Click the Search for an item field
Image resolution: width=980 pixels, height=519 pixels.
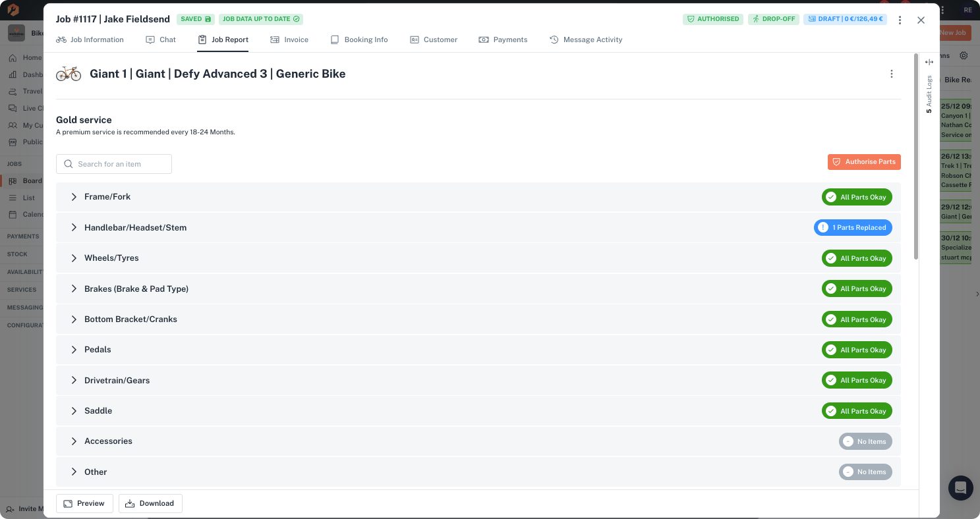[x=114, y=164]
